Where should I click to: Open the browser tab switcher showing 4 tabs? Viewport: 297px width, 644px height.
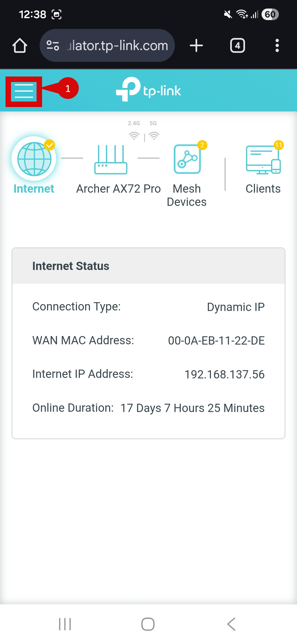[x=237, y=45]
